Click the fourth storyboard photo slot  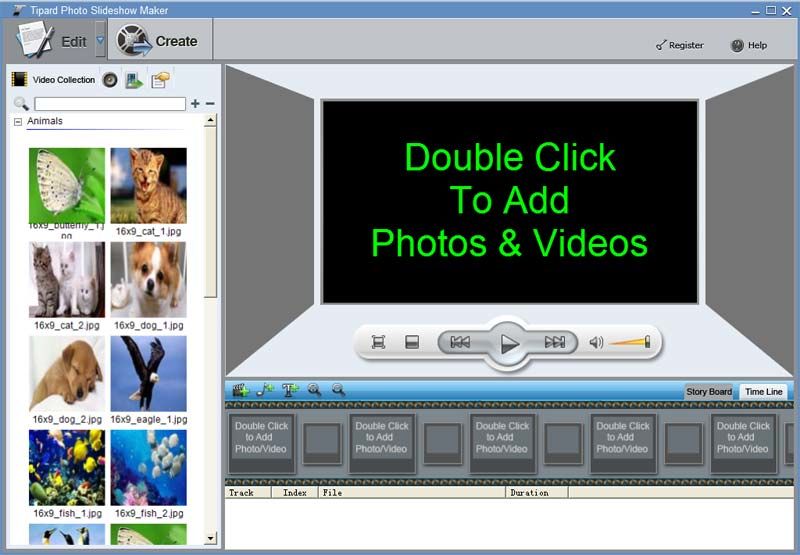point(623,443)
